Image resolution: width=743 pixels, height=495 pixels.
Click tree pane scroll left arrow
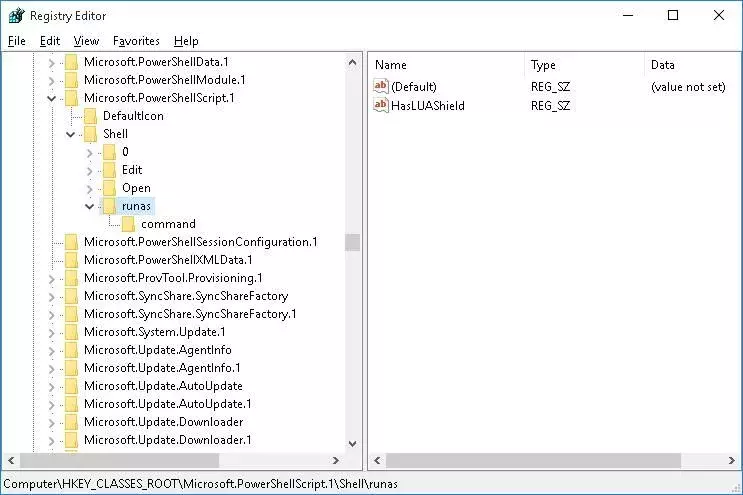click(x=11, y=460)
